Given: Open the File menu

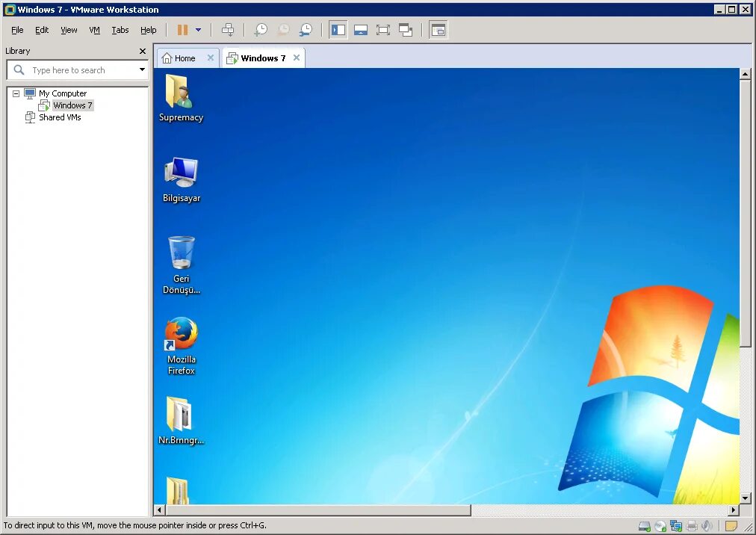Looking at the screenshot, I should (17, 30).
